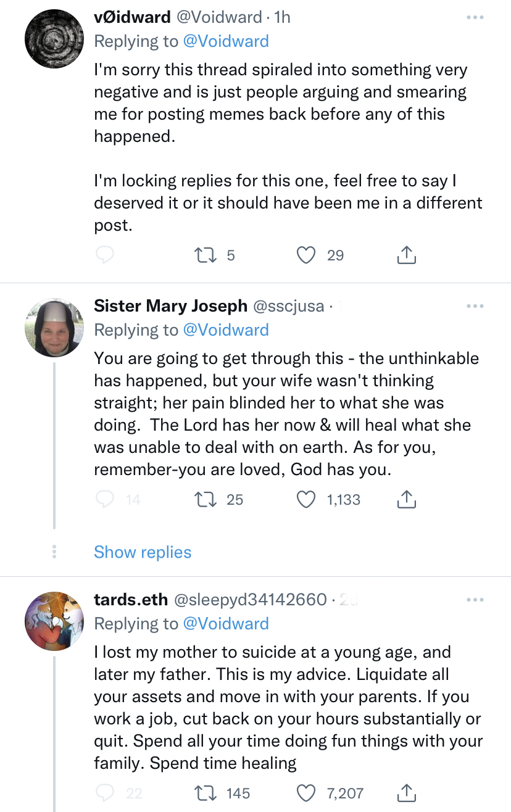Like the tards.eth reply with 7,207 likes
Image resolution: width=511 pixels, height=812 pixels.
point(307,793)
